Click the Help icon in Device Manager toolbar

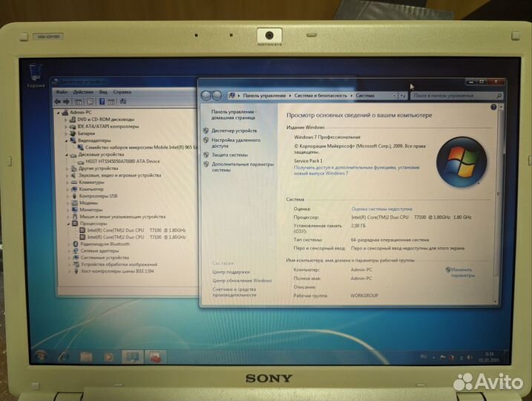pos(101,101)
